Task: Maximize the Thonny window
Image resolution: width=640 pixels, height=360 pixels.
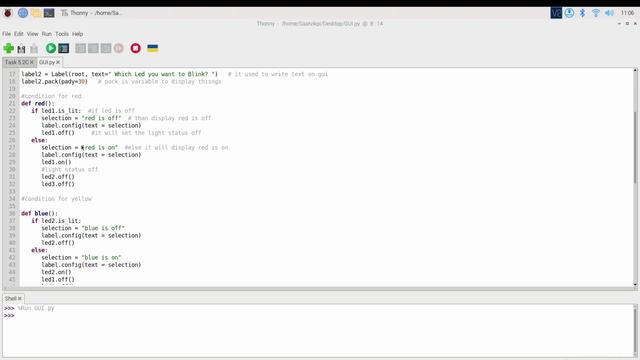Action: click(627, 24)
